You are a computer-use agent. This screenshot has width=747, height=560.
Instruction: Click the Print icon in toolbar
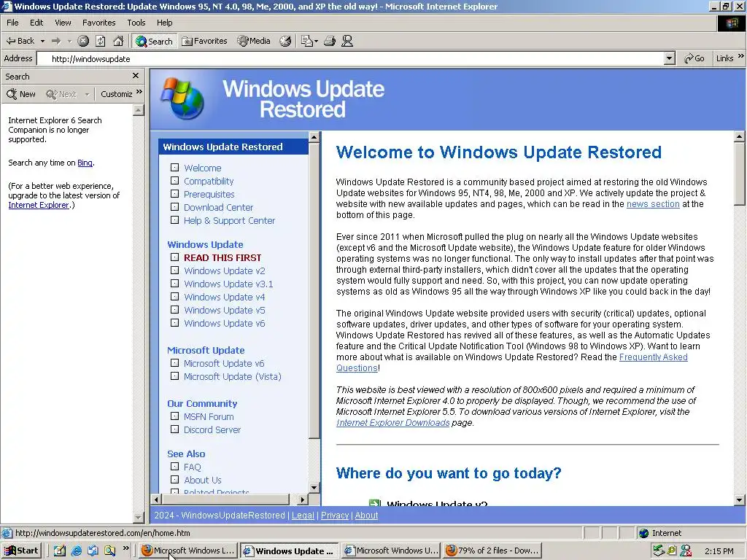330,41
